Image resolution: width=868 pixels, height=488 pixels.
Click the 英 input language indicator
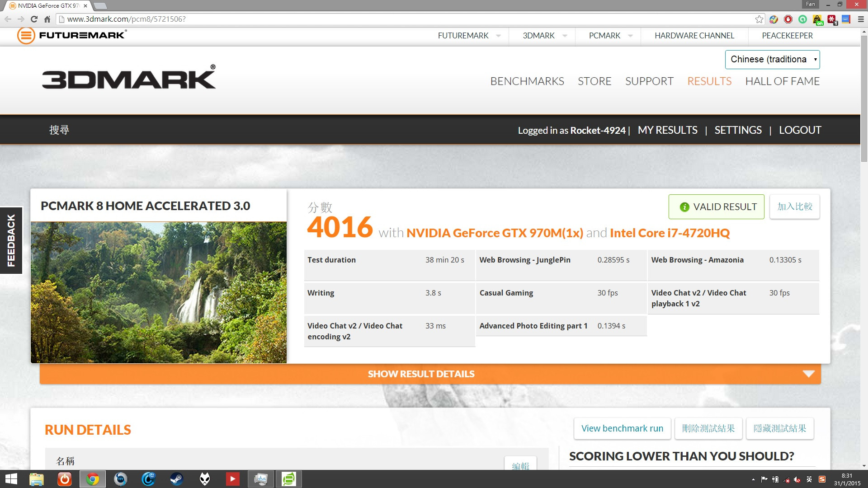tap(809, 479)
